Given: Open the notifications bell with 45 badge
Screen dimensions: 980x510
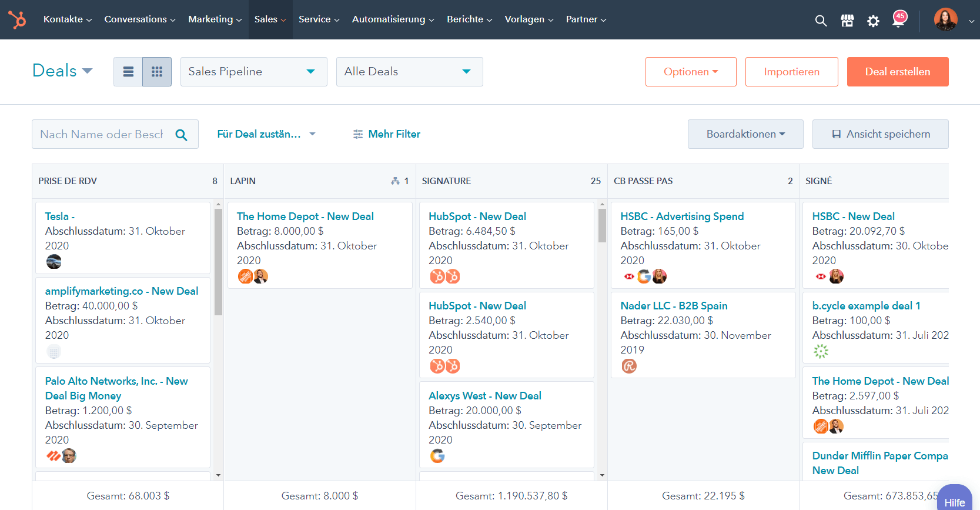Looking at the screenshot, I should (x=898, y=20).
